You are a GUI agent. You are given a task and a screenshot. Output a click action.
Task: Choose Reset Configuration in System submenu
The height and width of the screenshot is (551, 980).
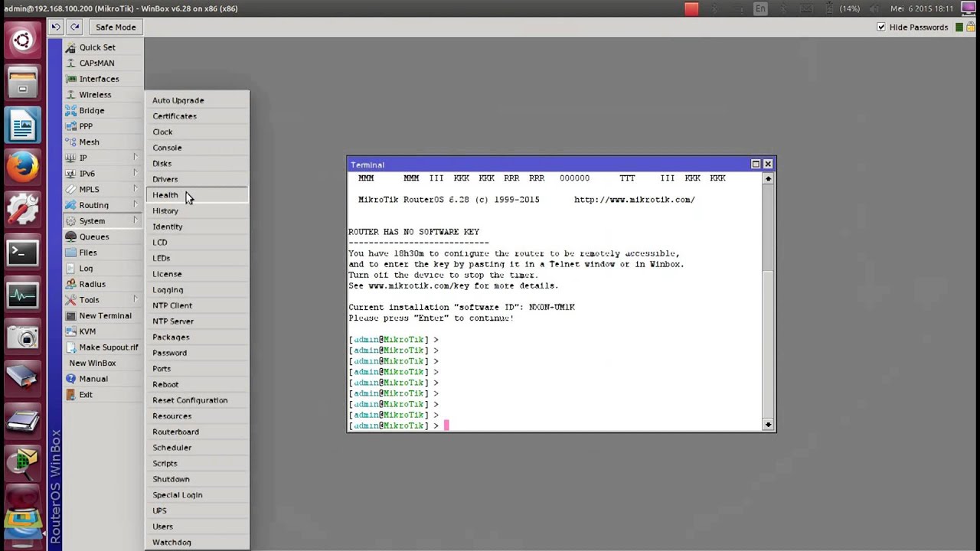coord(198,400)
